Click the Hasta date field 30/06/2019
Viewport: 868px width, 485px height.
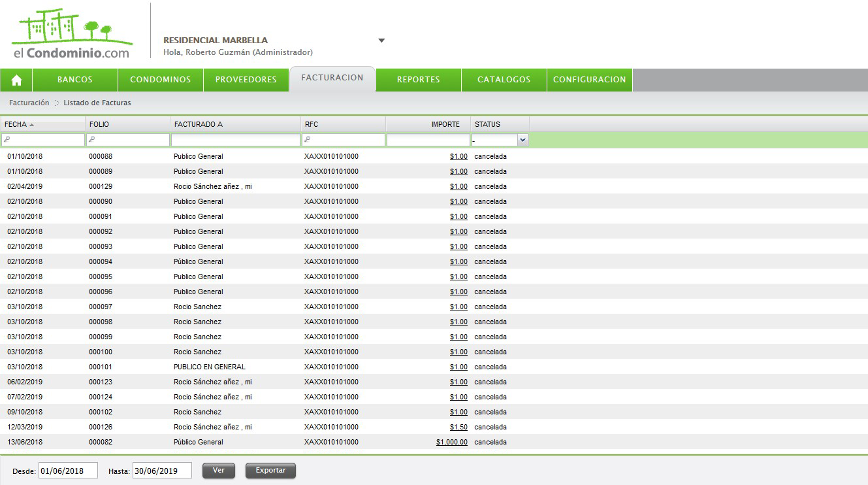click(x=162, y=471)
